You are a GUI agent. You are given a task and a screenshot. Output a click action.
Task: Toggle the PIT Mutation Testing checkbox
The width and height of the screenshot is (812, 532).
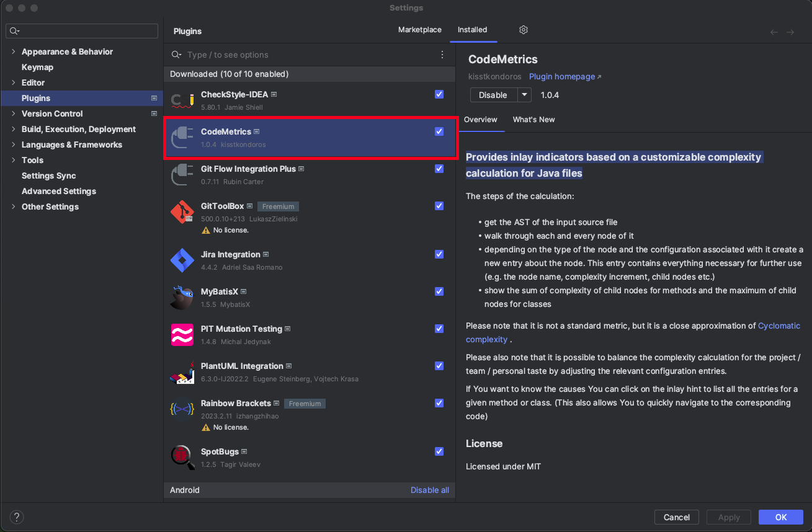pyautogui.click(x=439, y=329)
